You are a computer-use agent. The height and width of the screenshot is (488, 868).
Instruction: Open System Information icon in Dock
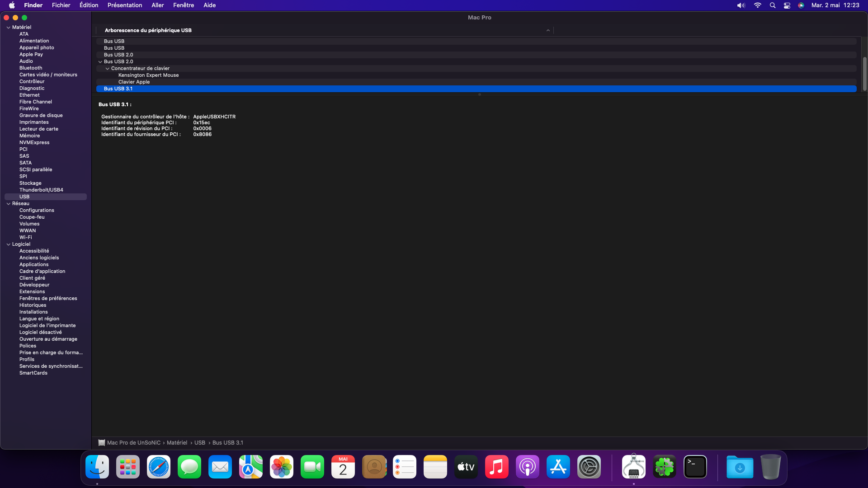pyautogui.click(x=633, y=467)
